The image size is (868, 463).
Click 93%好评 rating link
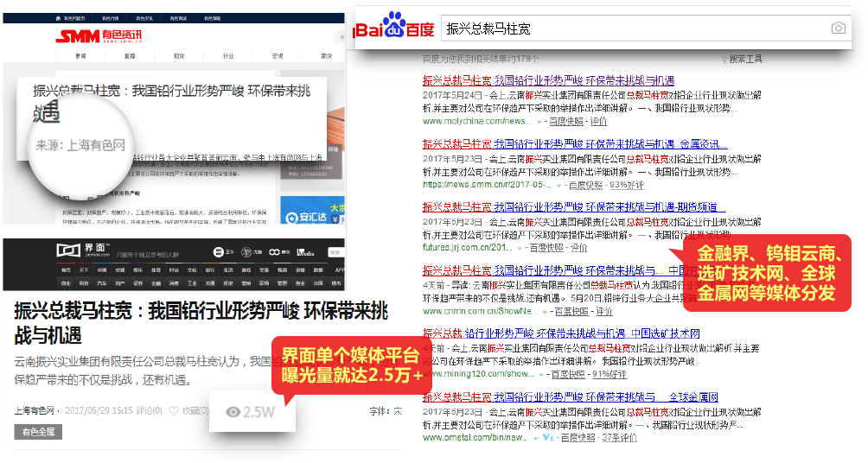[x=627, y=186]
